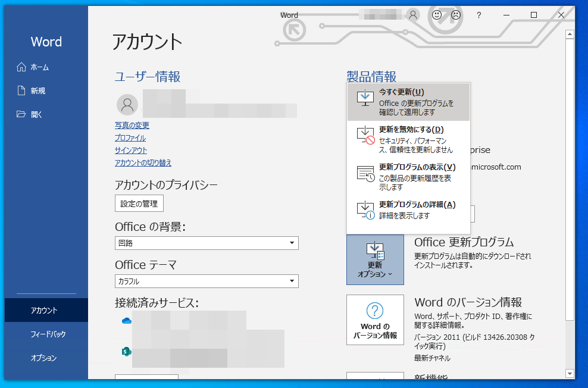Open the プロファイル link

pos(130,138)
